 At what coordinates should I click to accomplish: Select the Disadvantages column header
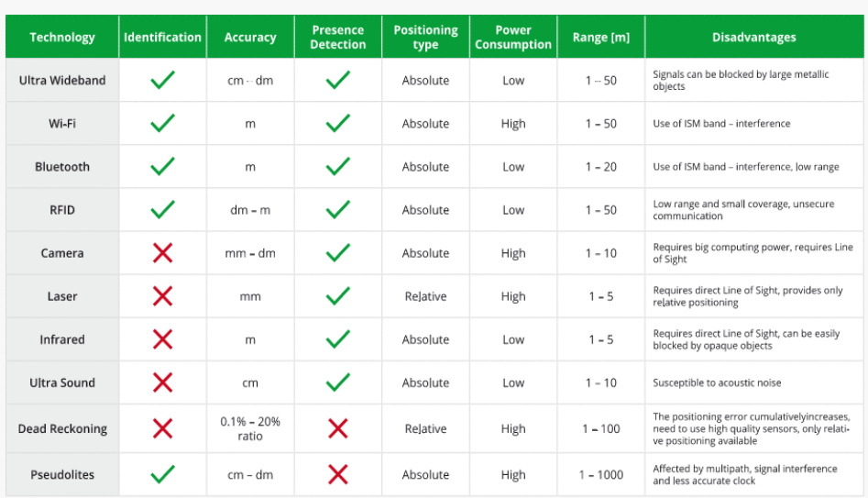point(754,37)
